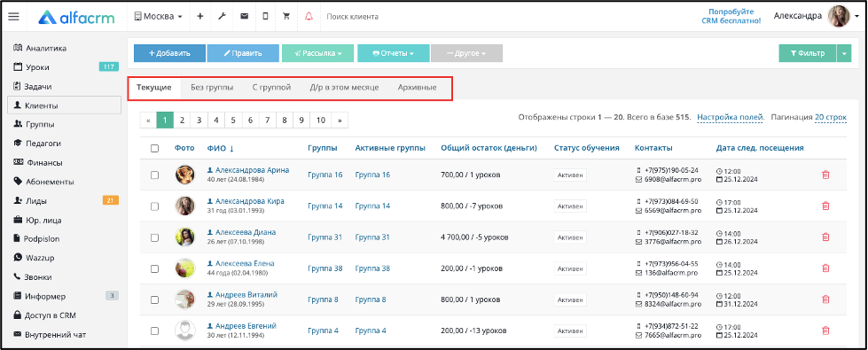Viewport: 868px width, 350px height.
Task: Expand the arrow next to Фильтр button
Action: pyautogui.click(x=845, y=54)
